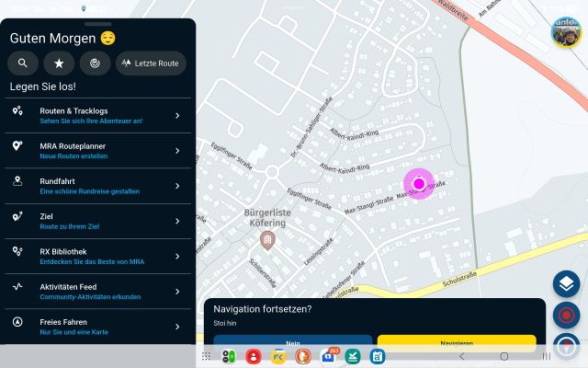The width and height of the screenshot is (588, 368).
Task: Open DuckDuckGo from the taskbar
Action: pyautogui.click(x=302, y=356)
